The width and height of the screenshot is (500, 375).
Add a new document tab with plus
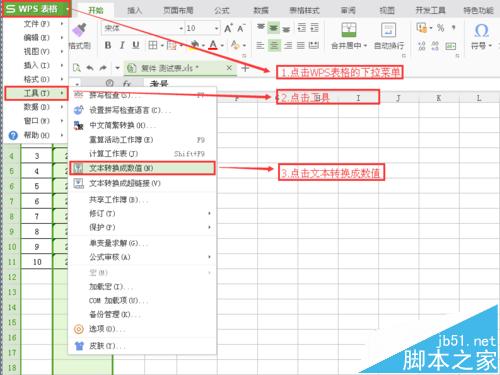(x=245, y=68)
